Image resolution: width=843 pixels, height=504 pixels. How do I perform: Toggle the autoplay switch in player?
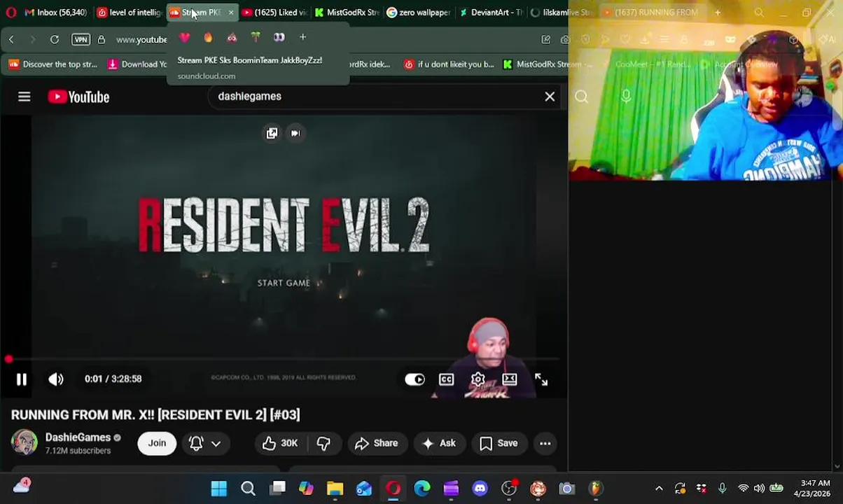coord(414,379)
